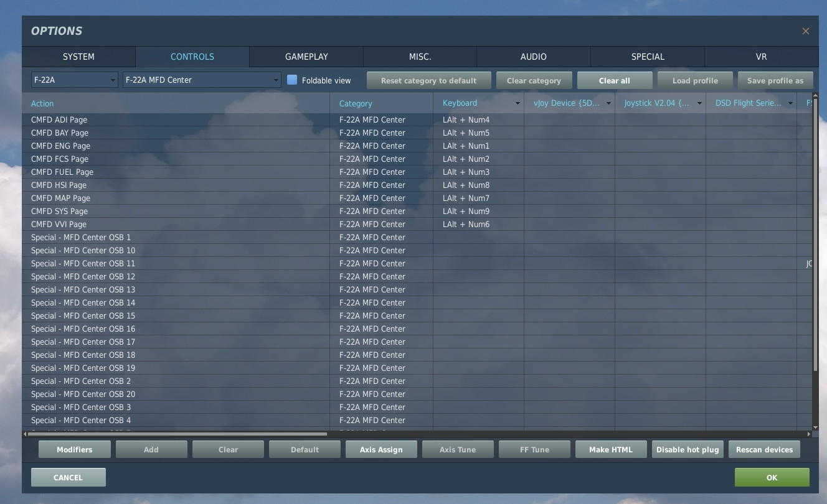
Task: Click the Disable hot plug button
Action: (x=688, y=449)
